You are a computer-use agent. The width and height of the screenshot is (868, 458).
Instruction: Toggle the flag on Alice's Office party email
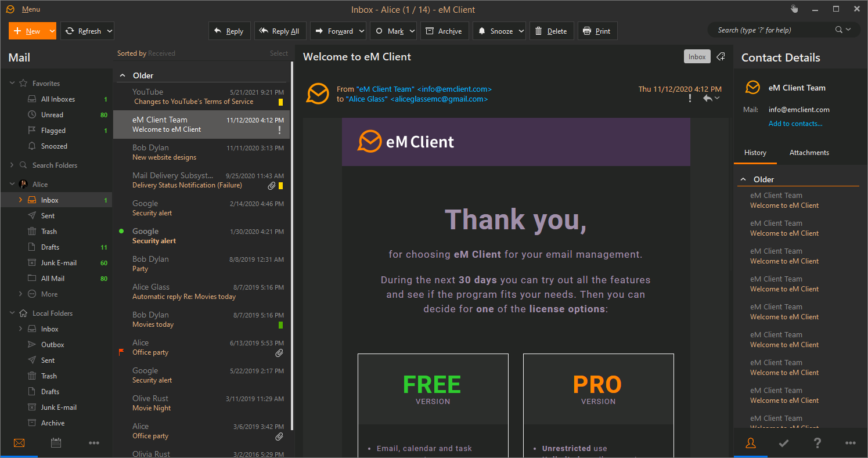point(122,352)
